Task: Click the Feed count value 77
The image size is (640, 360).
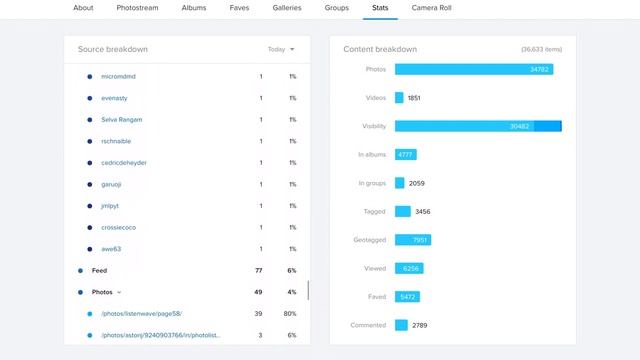Action: click(x=258, y=271)
